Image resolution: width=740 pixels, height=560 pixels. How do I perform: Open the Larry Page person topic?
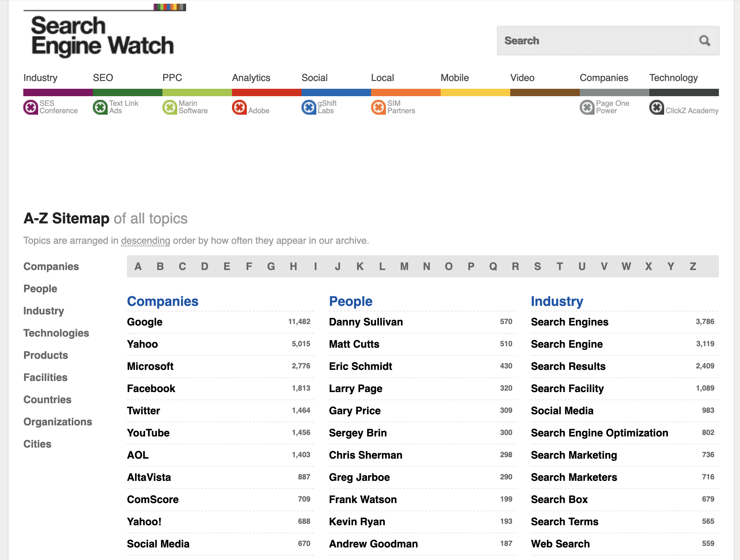coord(356,388)
